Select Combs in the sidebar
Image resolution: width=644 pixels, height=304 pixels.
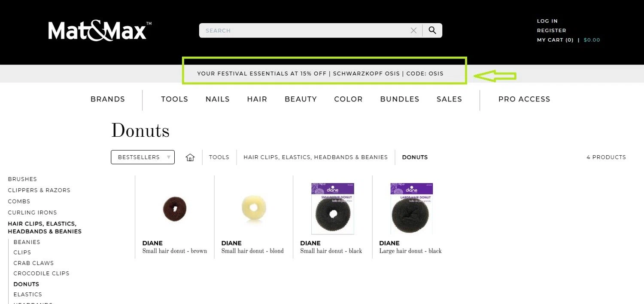click(x=19, y=202)
